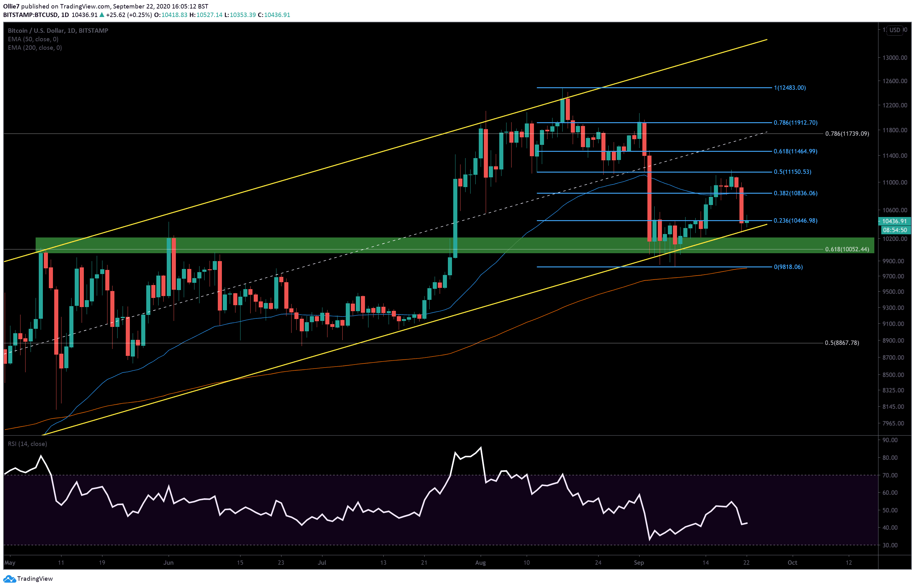Click the close value C:10436.91
915x588 pixels.
274,15
